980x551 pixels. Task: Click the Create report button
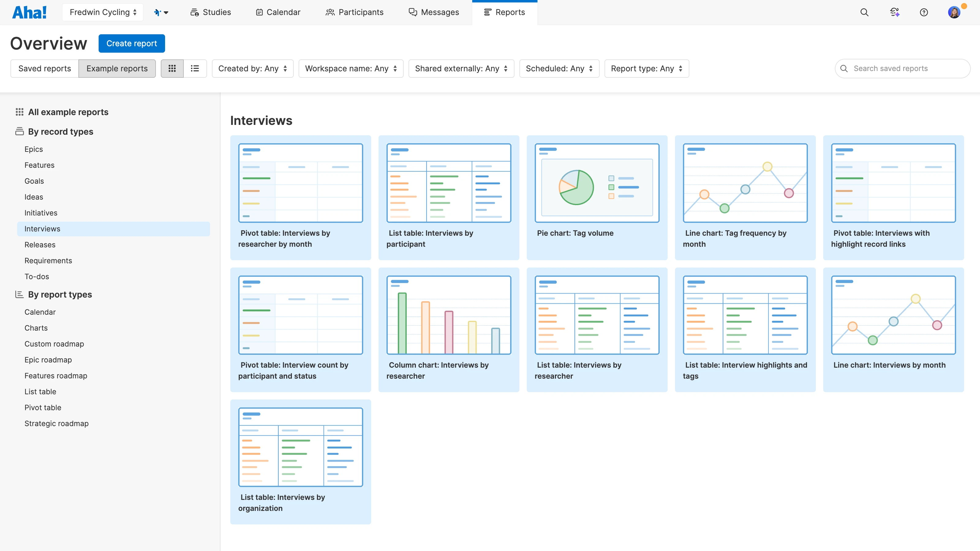point(132,43)
